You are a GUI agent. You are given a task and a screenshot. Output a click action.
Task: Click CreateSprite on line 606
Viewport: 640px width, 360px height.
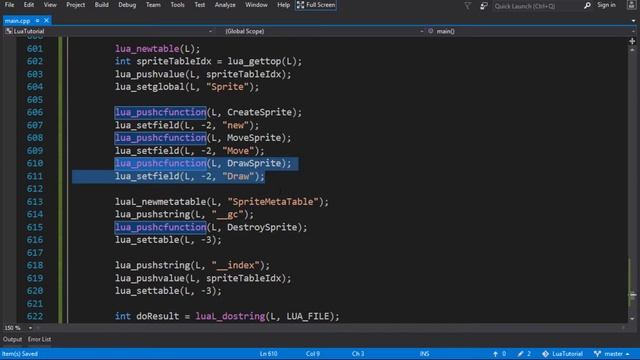pos(259,112)
